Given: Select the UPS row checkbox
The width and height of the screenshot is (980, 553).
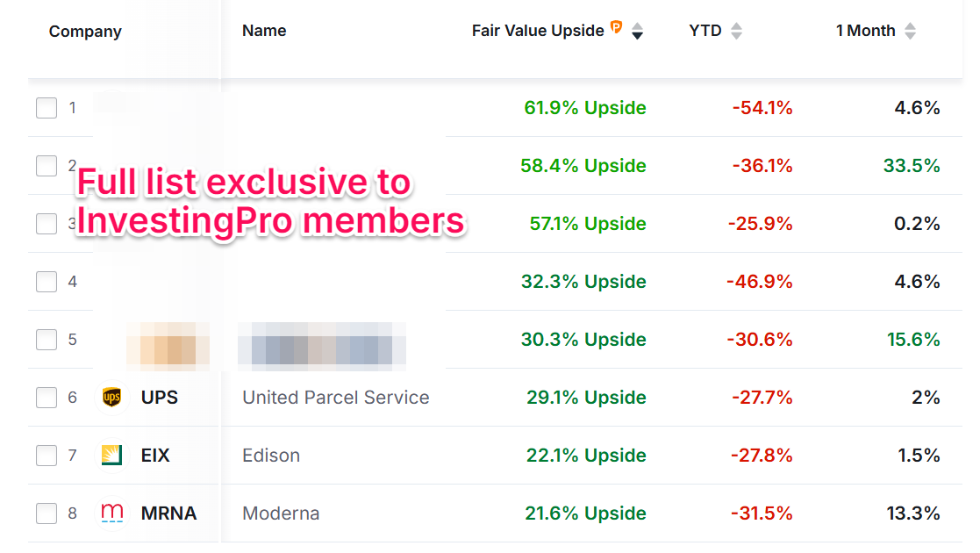Looking at the screenshot, I should tap(46, 398).
